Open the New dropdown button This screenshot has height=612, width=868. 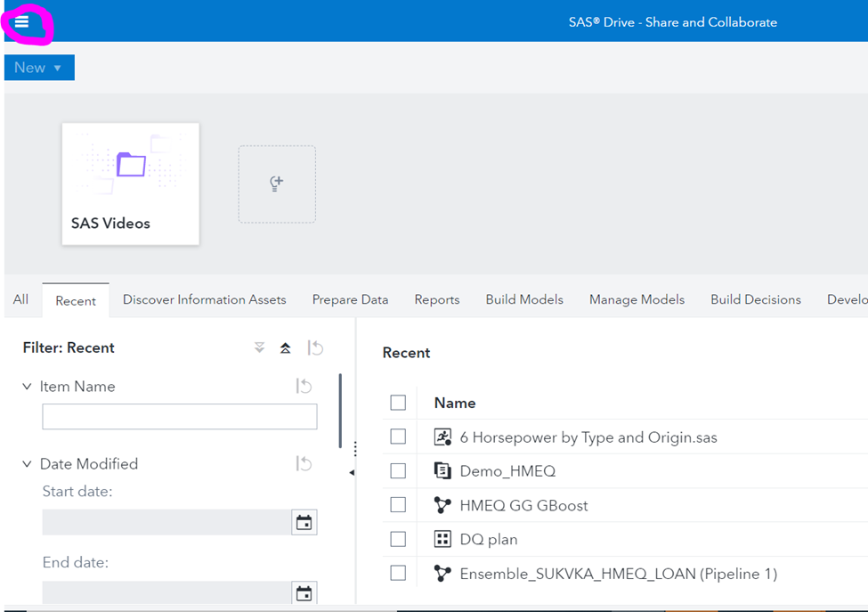point(39,68)
